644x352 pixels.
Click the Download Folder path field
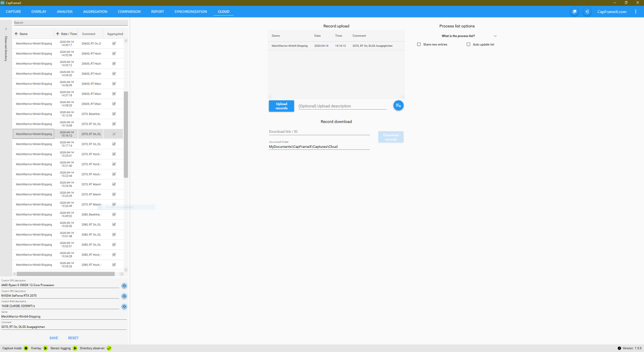(x=319, y=146)
